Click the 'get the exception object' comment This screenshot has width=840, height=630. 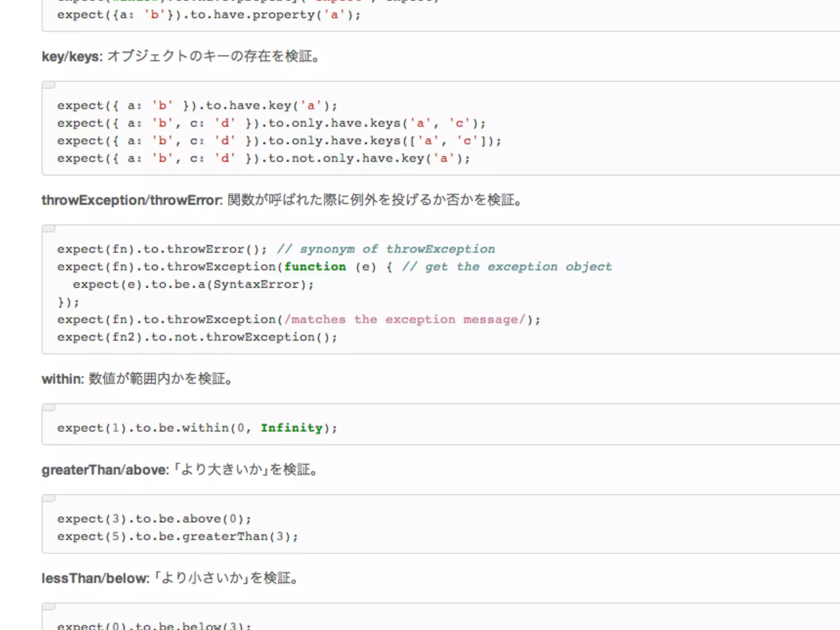coord(507,267)
